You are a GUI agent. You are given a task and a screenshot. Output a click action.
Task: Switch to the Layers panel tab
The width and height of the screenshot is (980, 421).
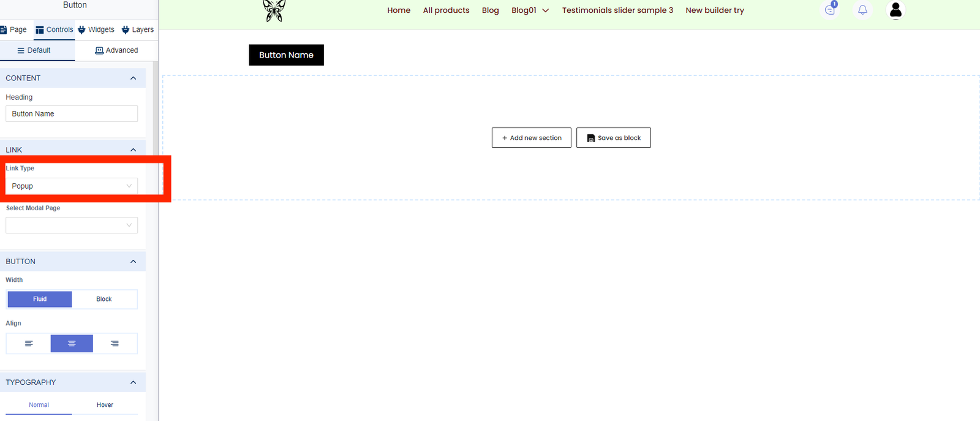(x=138, y=29)
